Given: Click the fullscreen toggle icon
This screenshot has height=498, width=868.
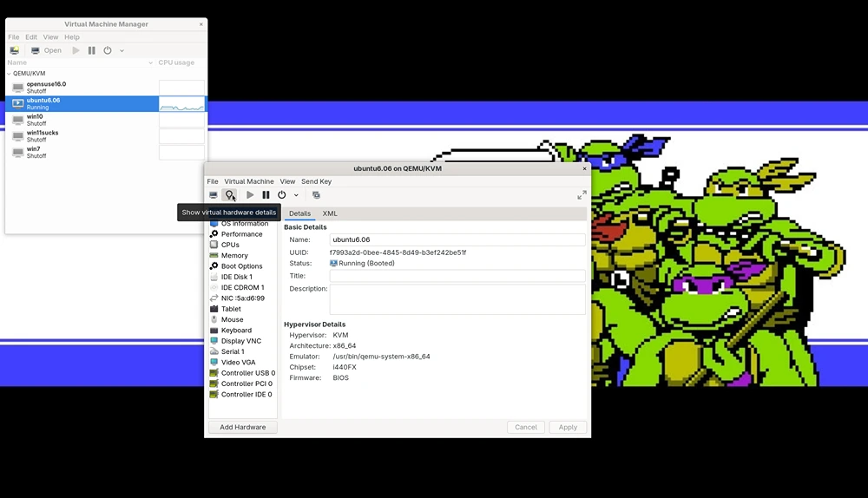Looking at the screenshot, I should 582,195.
